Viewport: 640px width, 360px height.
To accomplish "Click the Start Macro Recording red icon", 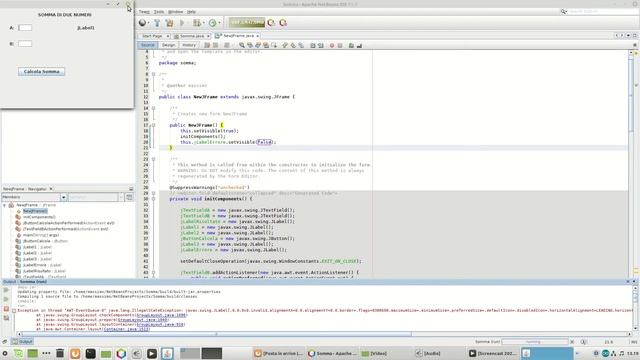I will tap(332, 45).
